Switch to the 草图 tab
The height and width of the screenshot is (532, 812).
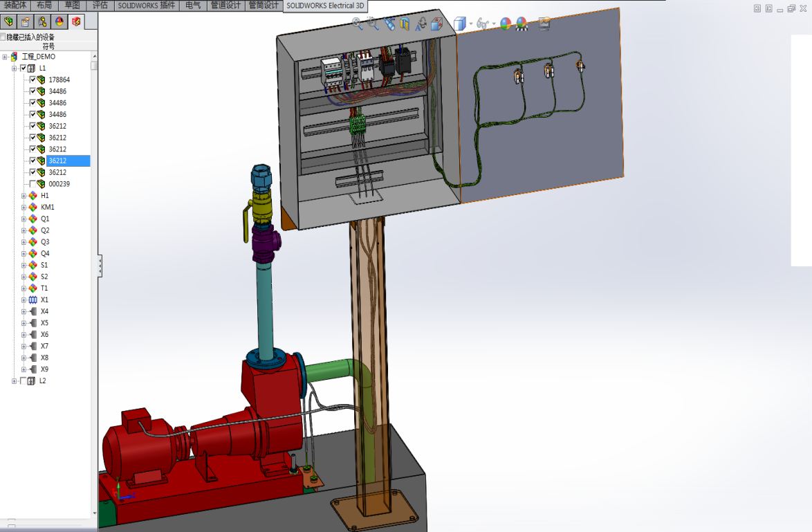point(72,5)
